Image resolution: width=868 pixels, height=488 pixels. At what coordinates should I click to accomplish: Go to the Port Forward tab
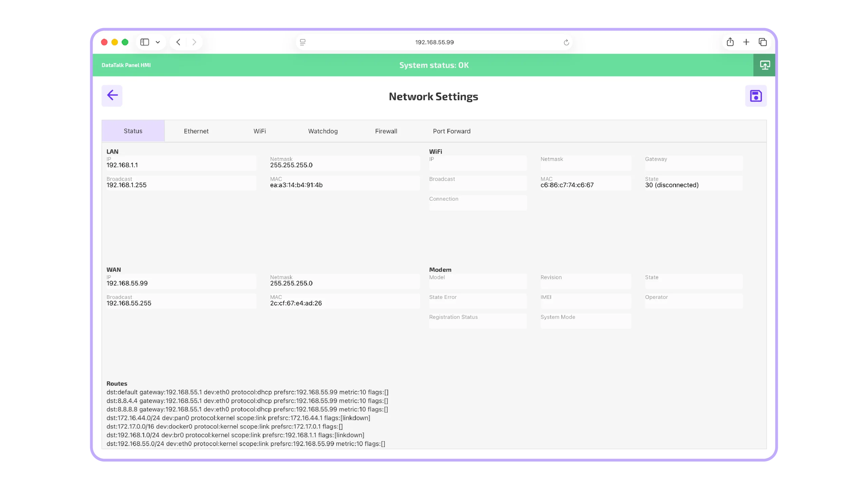pos(451,131)
